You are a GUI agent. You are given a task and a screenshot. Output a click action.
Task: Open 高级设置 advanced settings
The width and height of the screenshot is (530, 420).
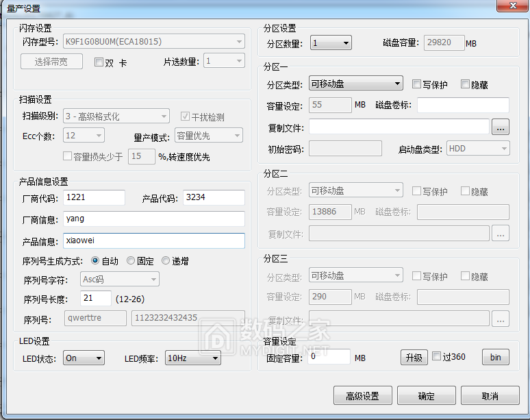[x=362, y=396]
